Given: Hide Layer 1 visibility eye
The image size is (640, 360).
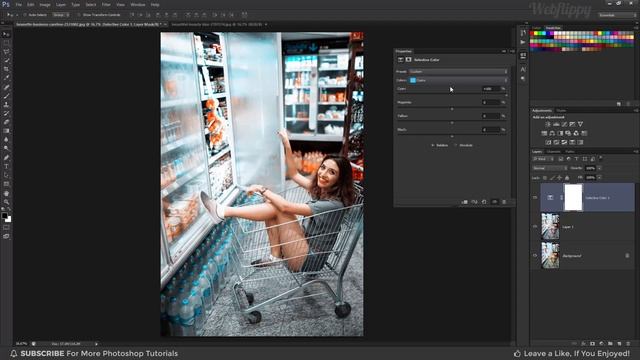Looking at the screenshot, I should 535,227.
